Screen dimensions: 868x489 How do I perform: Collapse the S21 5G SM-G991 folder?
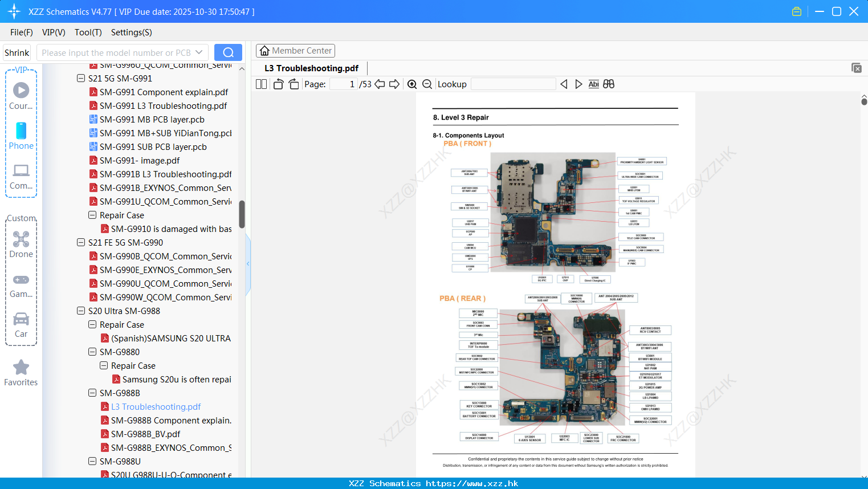pyautogui.click(x=81, y=78)
